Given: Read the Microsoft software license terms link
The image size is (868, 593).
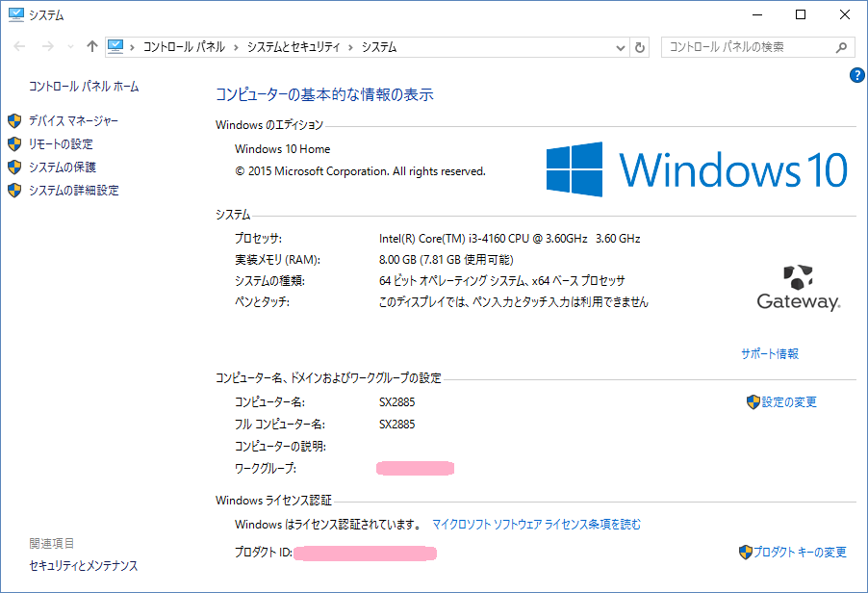Looking at the screenshot, I should [536, 525].
